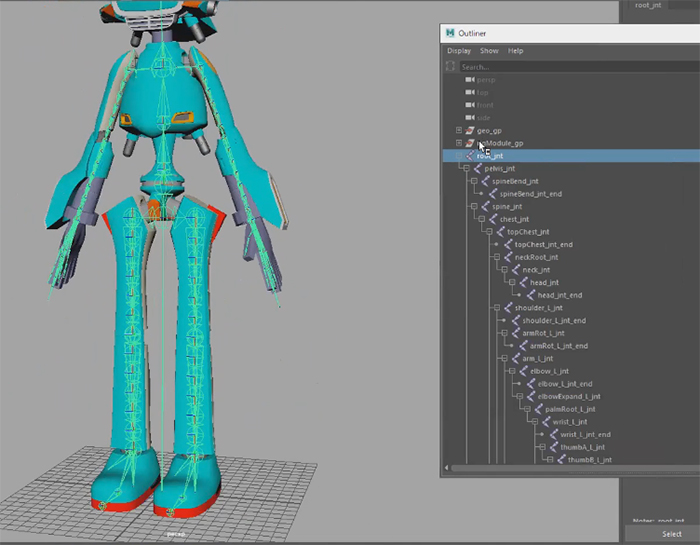The image size is (700, 545).
Task: Click the arm_L_jnt joint icon
Action: pos(516,358)
